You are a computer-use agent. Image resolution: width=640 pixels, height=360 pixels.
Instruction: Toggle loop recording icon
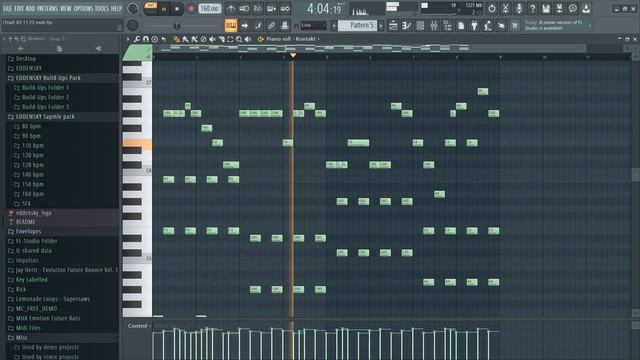[285, 9]
